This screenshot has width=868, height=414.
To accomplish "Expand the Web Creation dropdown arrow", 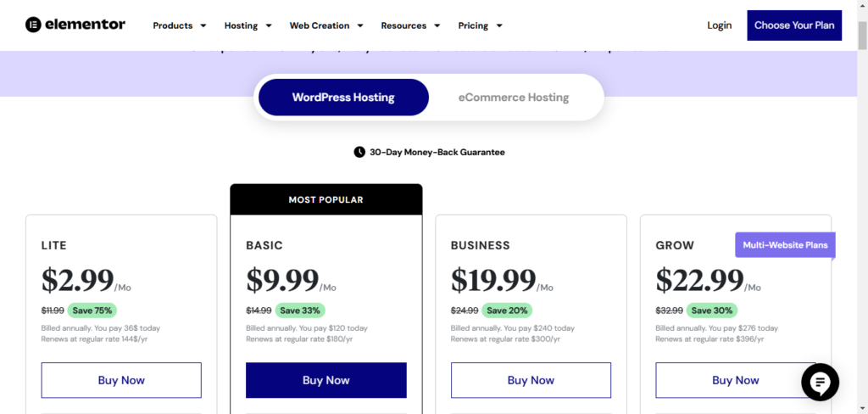I will 359,25.
